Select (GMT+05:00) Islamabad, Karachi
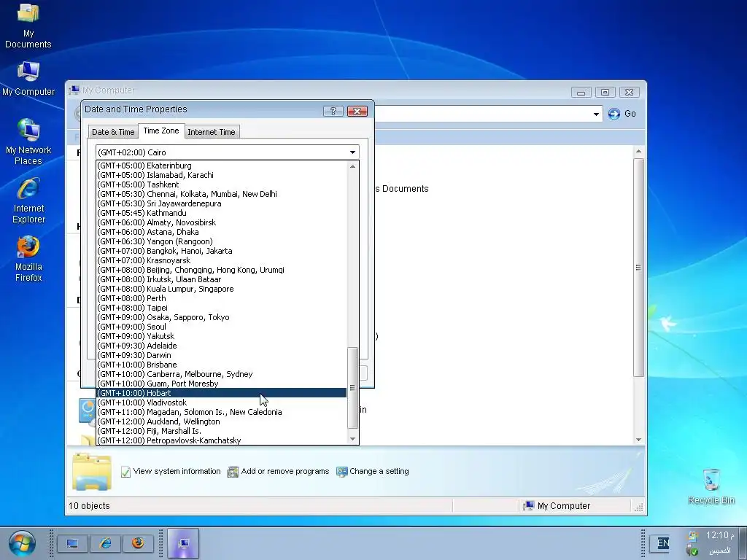The height and width of the screenshot is (560, 747). 222,175
